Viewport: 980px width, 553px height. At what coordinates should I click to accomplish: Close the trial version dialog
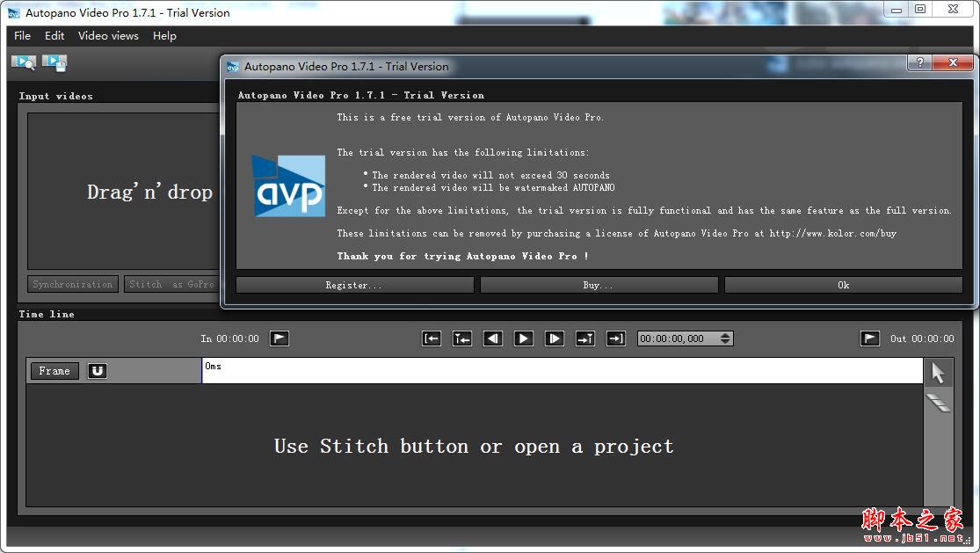pos(953,62)
